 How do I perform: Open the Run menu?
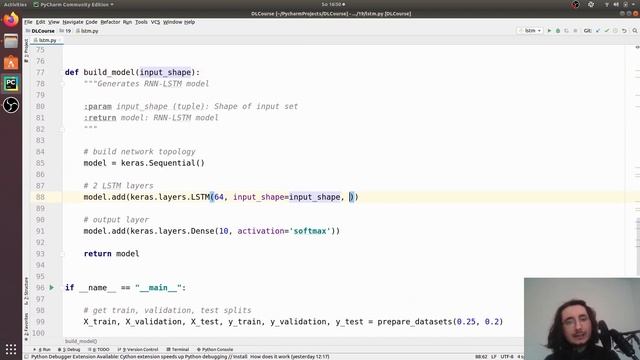click(127, 22)
